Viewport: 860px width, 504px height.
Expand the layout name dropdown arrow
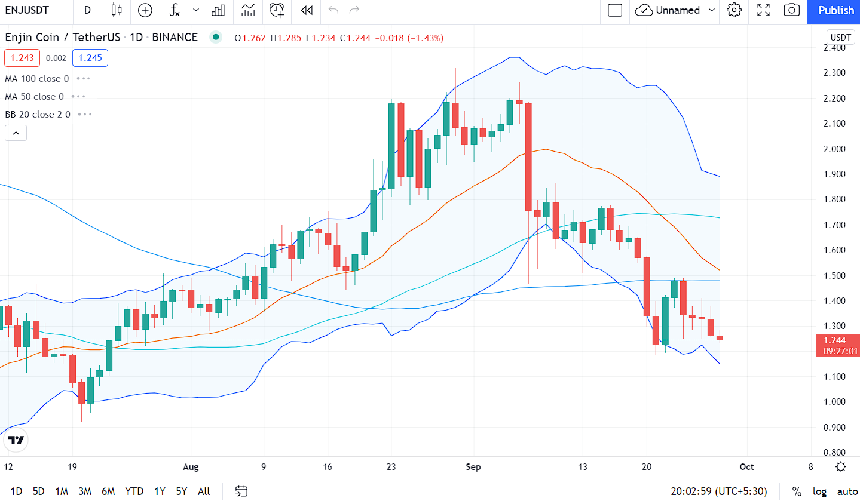click(x=712, y=10)
